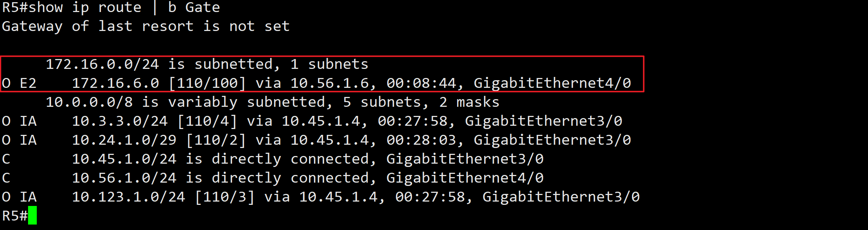Click the green terminal cursor block
Image resolution: width=868 pixels, height=230 pixels.
(x=32, y=215)
